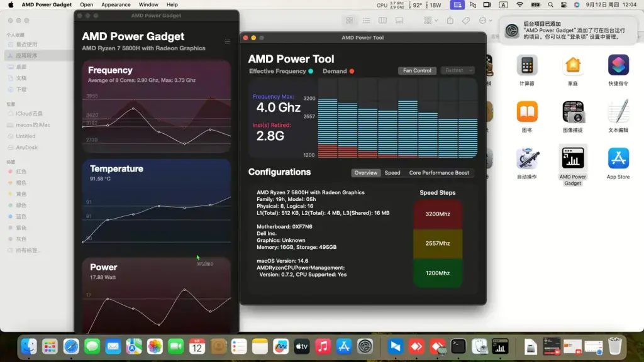Click the 18W power status item
644x362 pixels.
[434, 5]
